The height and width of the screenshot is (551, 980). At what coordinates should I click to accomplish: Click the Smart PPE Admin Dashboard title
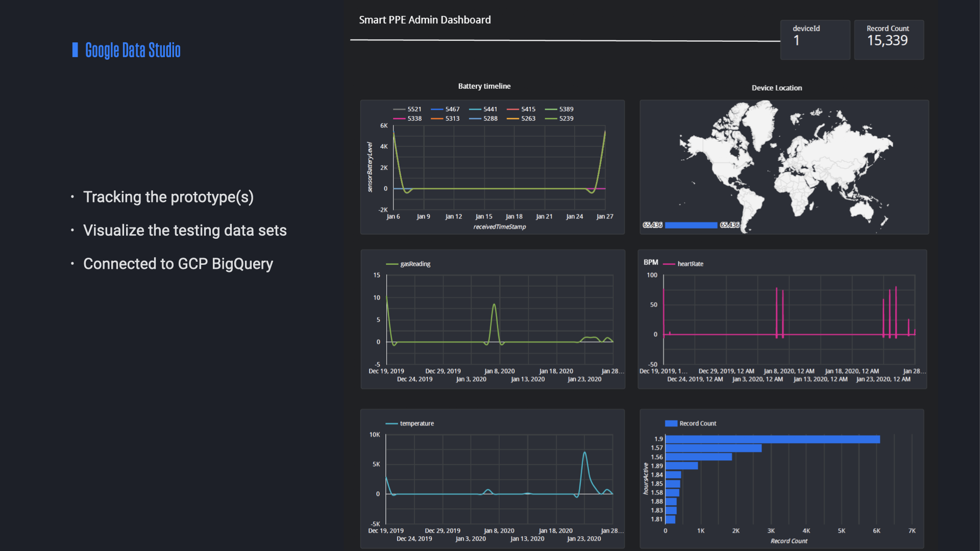[425, 20]
